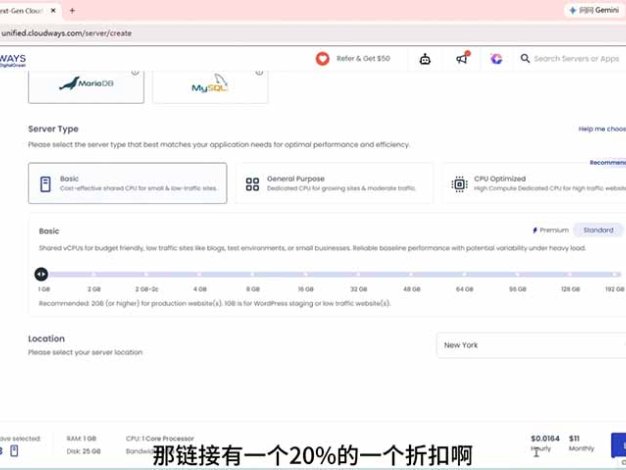Click the Refer & Get $50 heart icon
This screenshot has height=470, width=626.
[x=323, y=59]
